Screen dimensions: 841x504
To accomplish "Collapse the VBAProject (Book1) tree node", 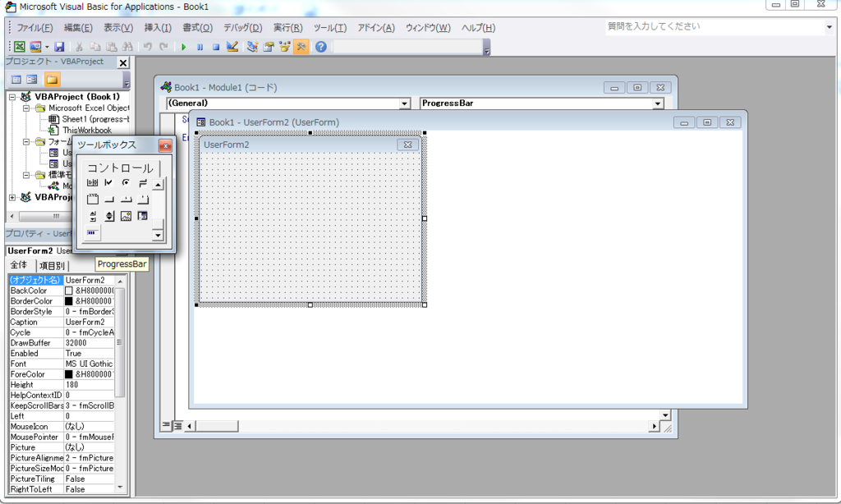I will [12, 97].
